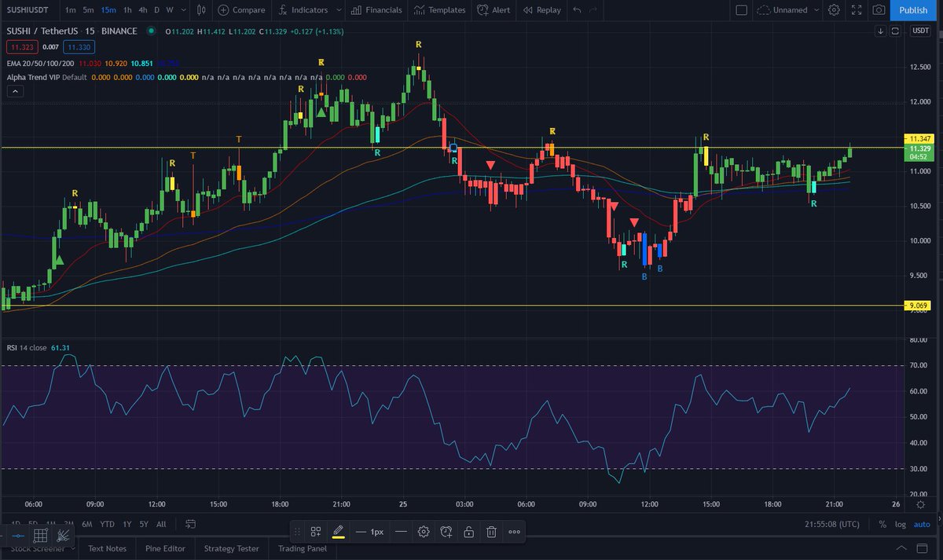The image size is (943, 560).
Task: Open chart axis settings gear near time axis
Action: pyautogui.click(x=921, y=505)
